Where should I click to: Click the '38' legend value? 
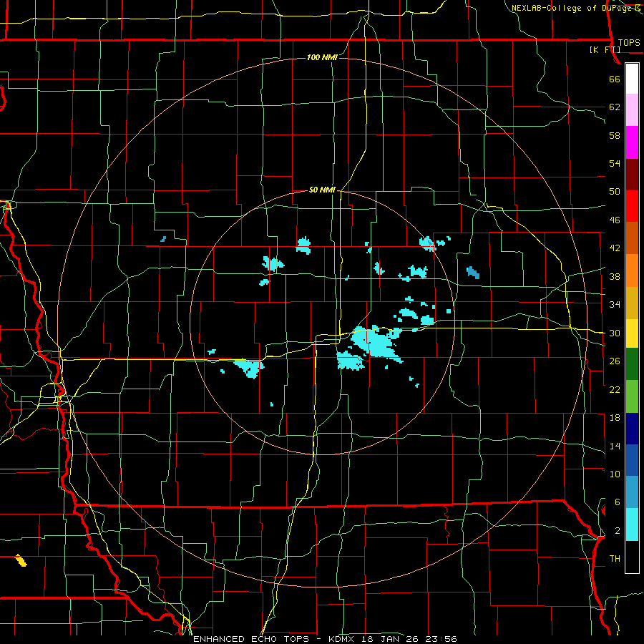(x=615, y=276)
